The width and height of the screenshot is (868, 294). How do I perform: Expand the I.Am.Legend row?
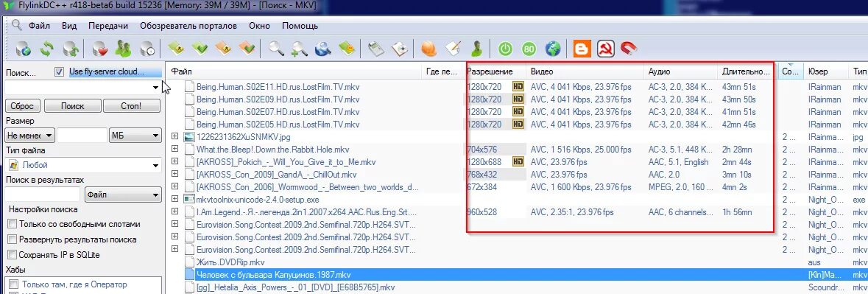click(x=175, y=212)
